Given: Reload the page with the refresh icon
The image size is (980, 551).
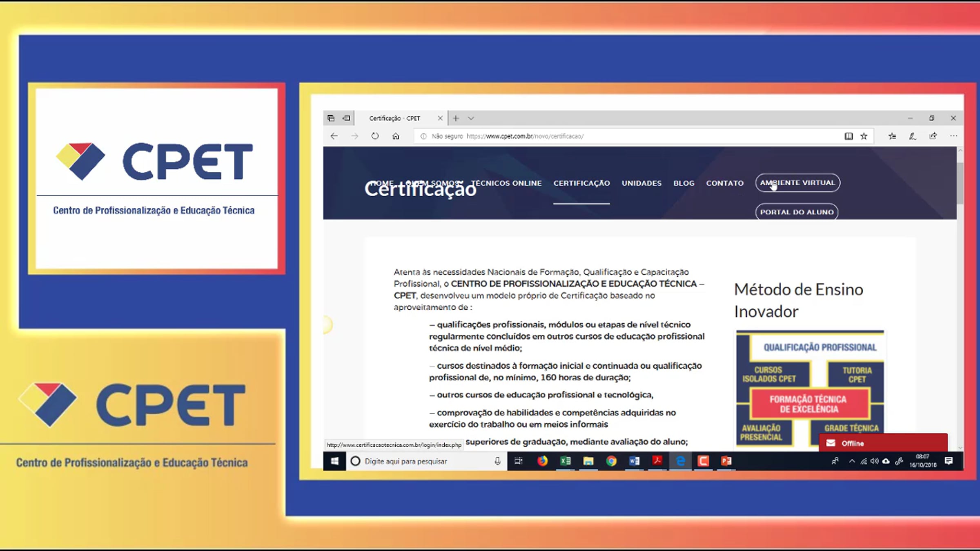Looking at the screenshot, I should click(375, 136).
